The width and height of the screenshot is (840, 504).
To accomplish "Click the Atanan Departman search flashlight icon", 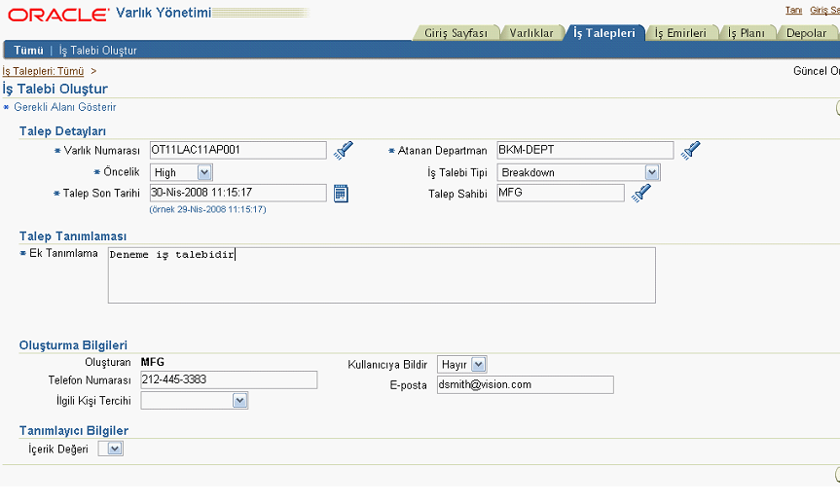I will click(x=690, y=150).
